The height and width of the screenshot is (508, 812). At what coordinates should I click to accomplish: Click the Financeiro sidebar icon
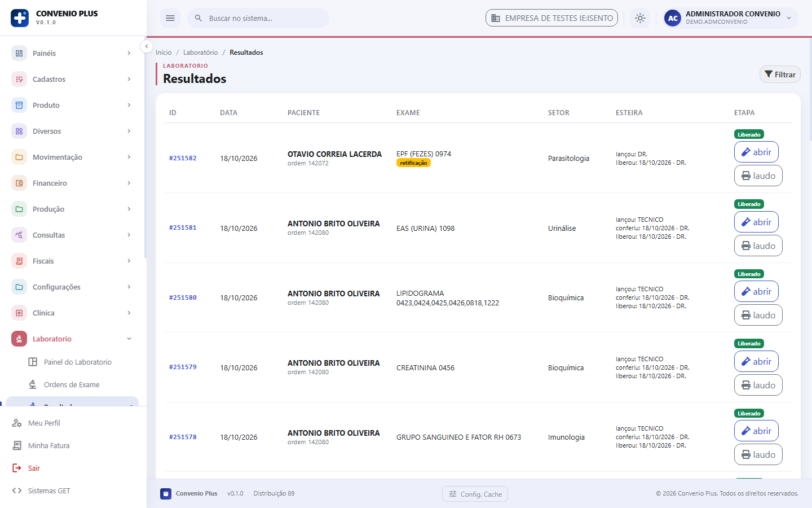click(x=19, y=183)
